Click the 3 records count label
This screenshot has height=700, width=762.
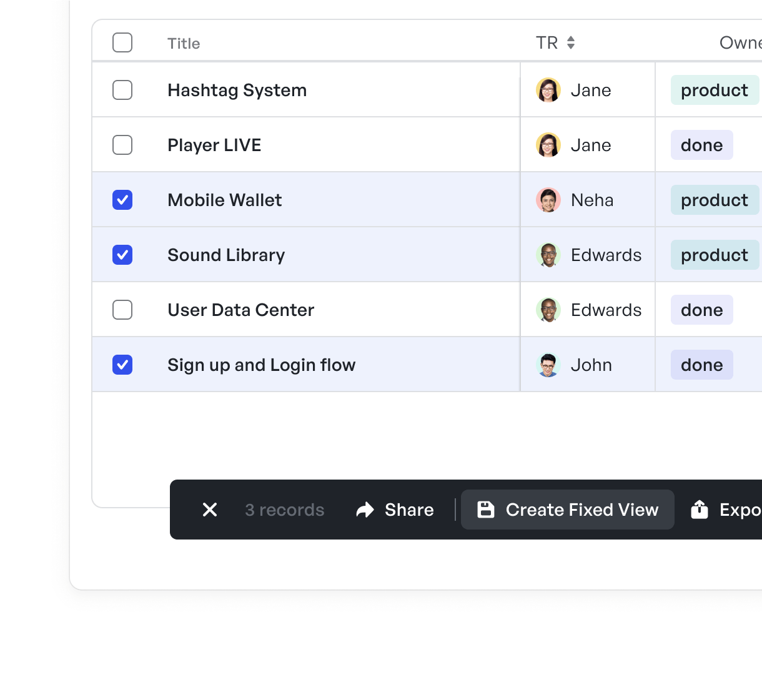point(285,510)
